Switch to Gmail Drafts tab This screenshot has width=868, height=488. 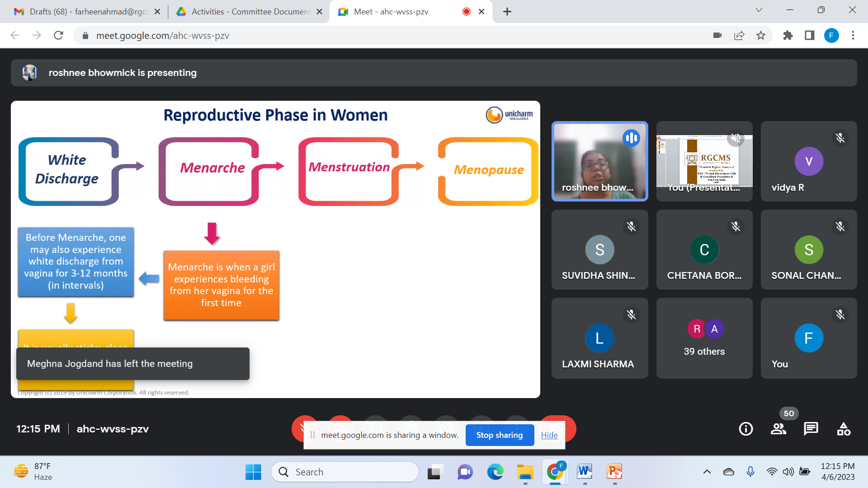click(86, 11)
